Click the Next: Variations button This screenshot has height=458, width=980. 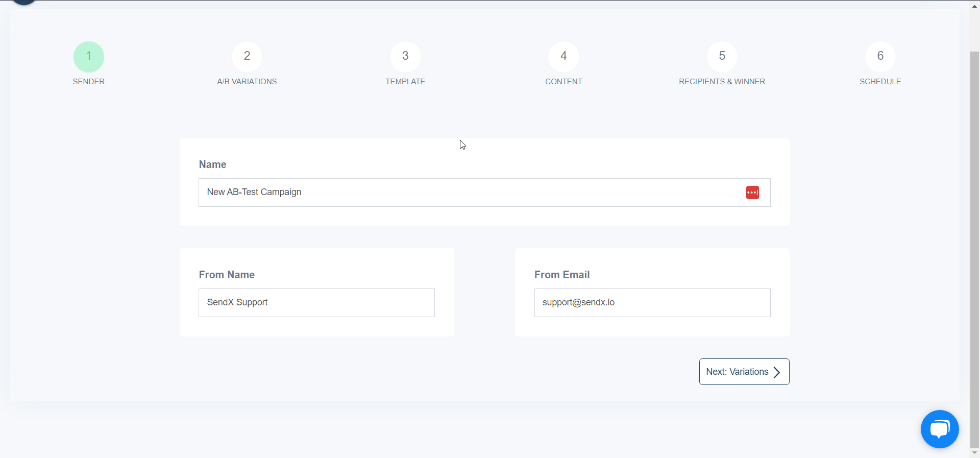click(x=744, y=372)
